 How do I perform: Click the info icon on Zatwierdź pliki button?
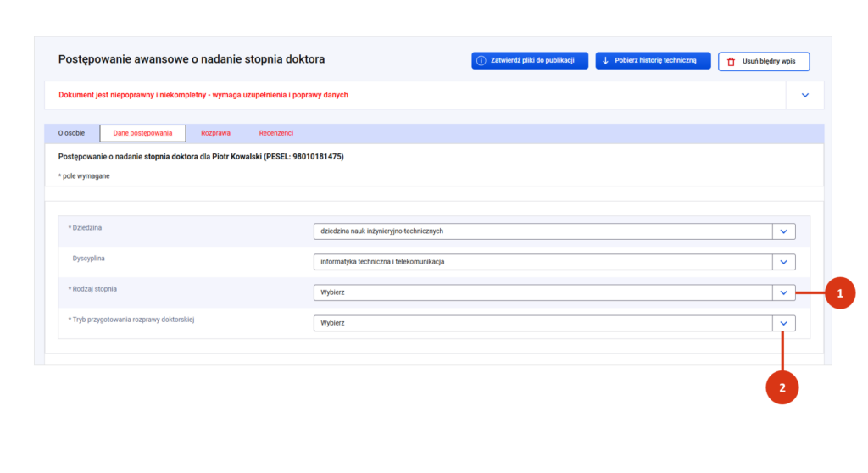tap(481, 61)
